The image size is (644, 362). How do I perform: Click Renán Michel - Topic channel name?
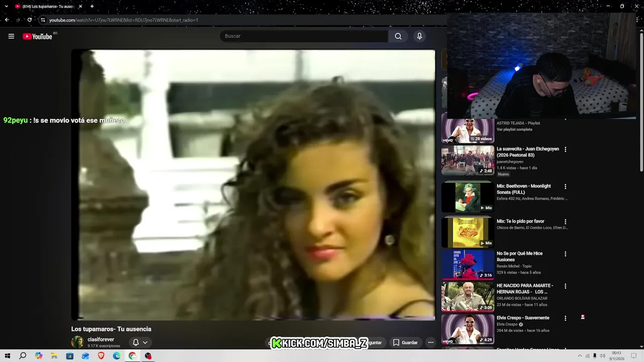[514, 266]
